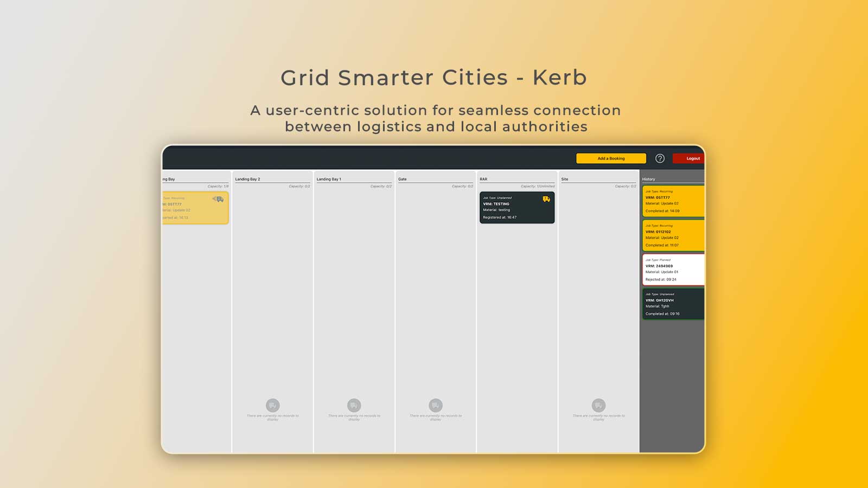Click empty-records truck icon in Site column
The image size is (868, 488).
[x=598, y=405]
